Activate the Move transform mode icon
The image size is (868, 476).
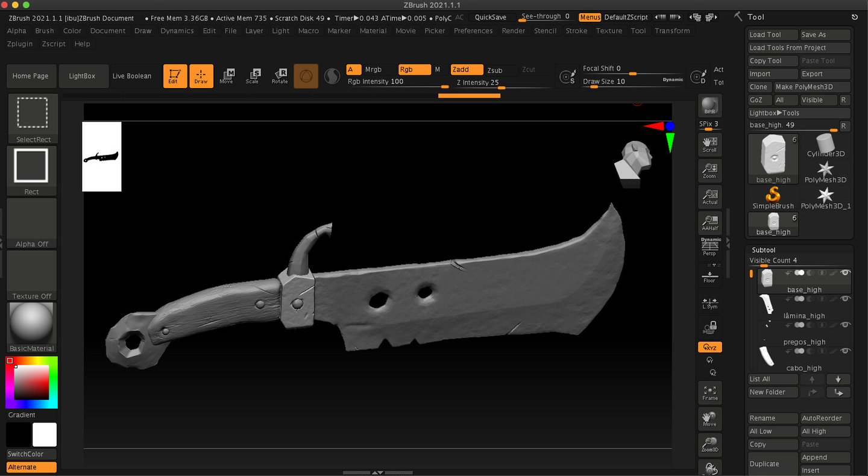227,76
